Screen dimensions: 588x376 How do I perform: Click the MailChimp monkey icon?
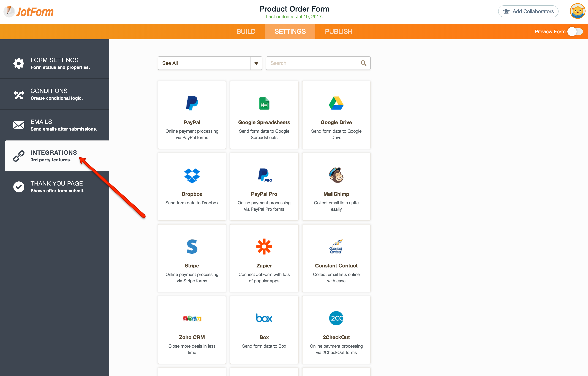pyautogui.click(x=336, y=175)
